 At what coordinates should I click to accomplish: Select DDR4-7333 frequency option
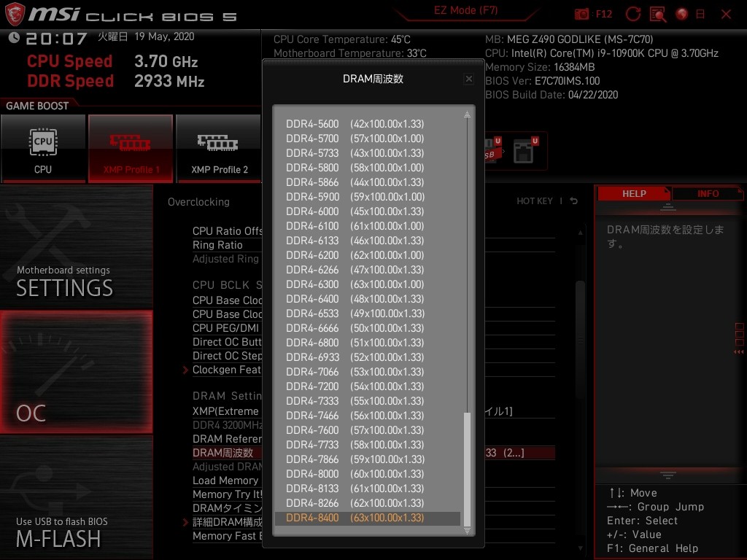point(368,401)
